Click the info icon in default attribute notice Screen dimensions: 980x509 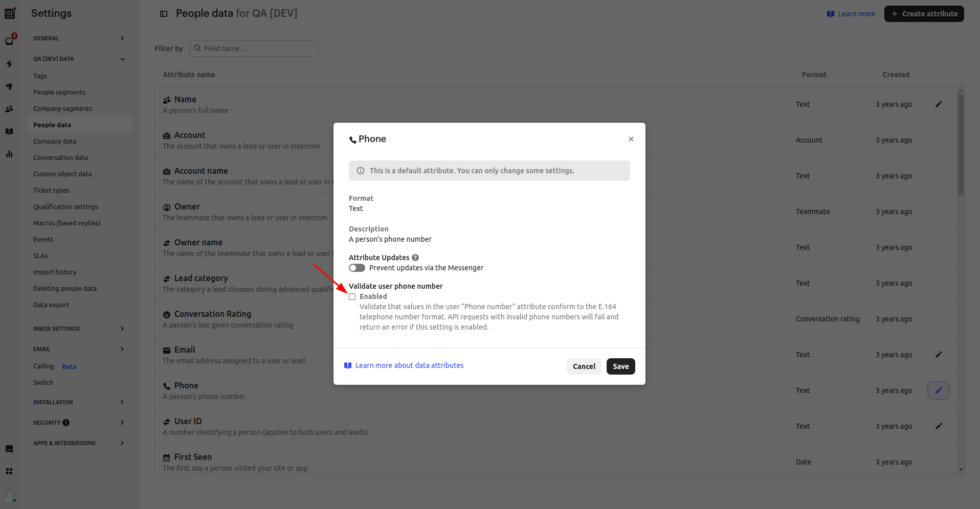click(361, 171)
